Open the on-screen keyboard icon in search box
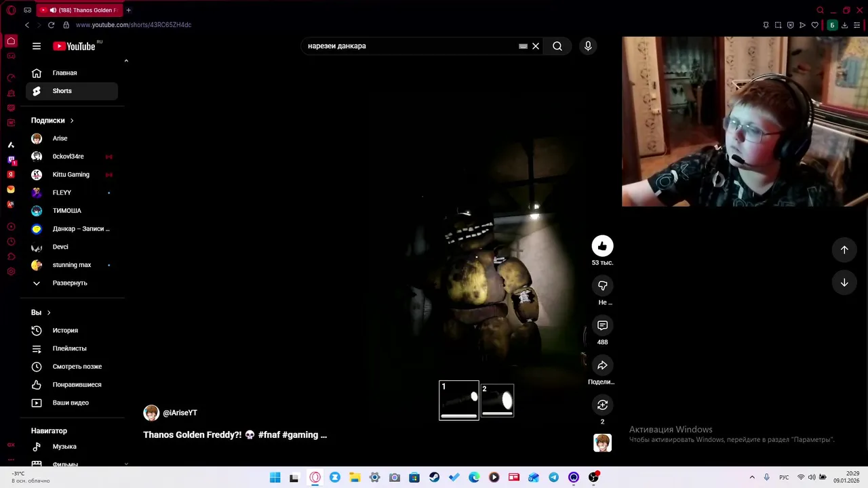Image resolution: width=868 pixels, height=488 pixels. [x=523, y=46]
